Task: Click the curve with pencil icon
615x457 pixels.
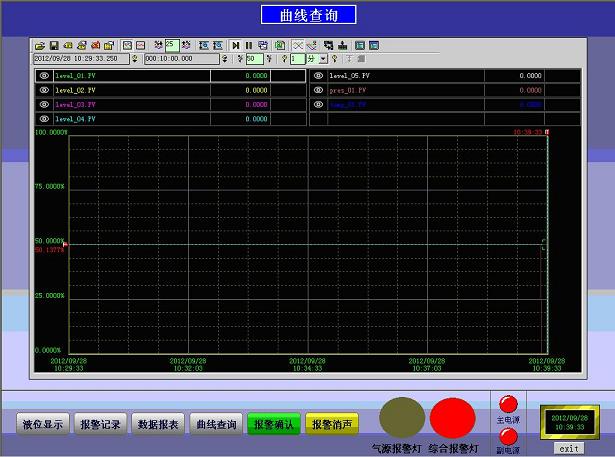Action: pyautogui.click(x=312, y=46)
